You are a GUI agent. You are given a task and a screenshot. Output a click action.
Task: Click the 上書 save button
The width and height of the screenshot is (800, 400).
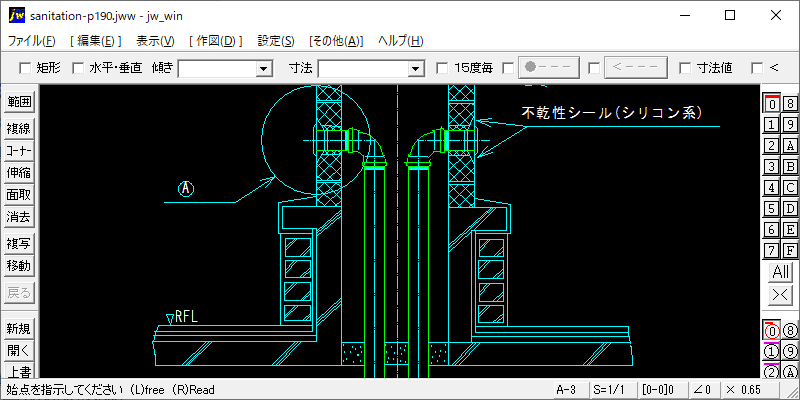[19, 371]
